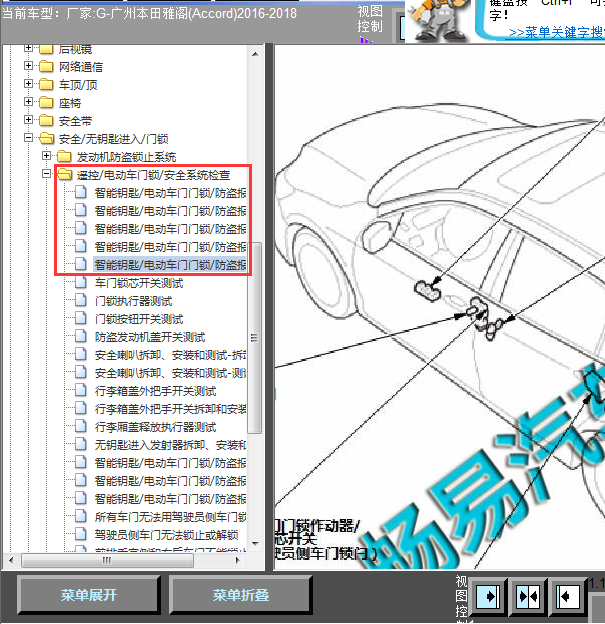The height and width of the screenshot is (624, 605).
Task: Open 驾驶员侧车门无法锁止或解锁 entry
Action: pos(166,535)
